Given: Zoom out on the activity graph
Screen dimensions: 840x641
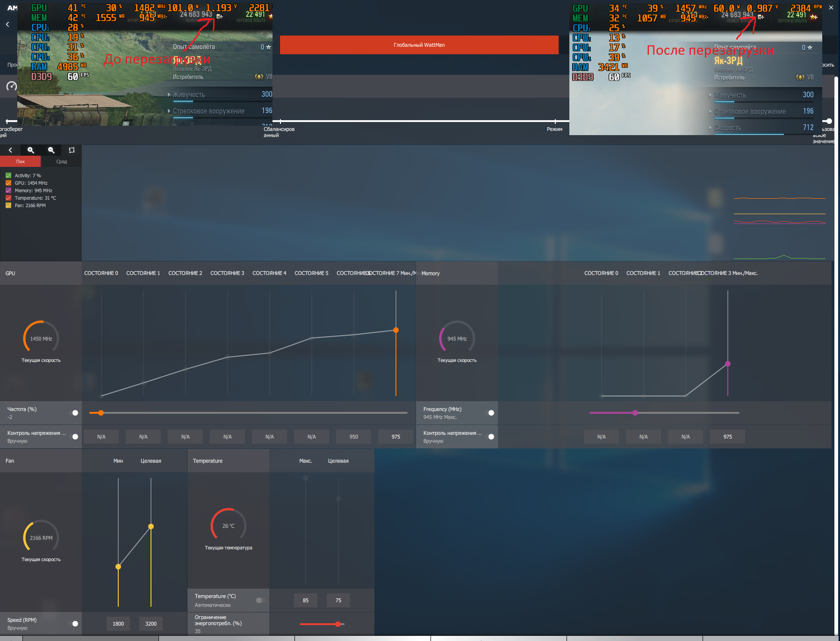Looking at the screenshot, I should (x=51, y=150).
